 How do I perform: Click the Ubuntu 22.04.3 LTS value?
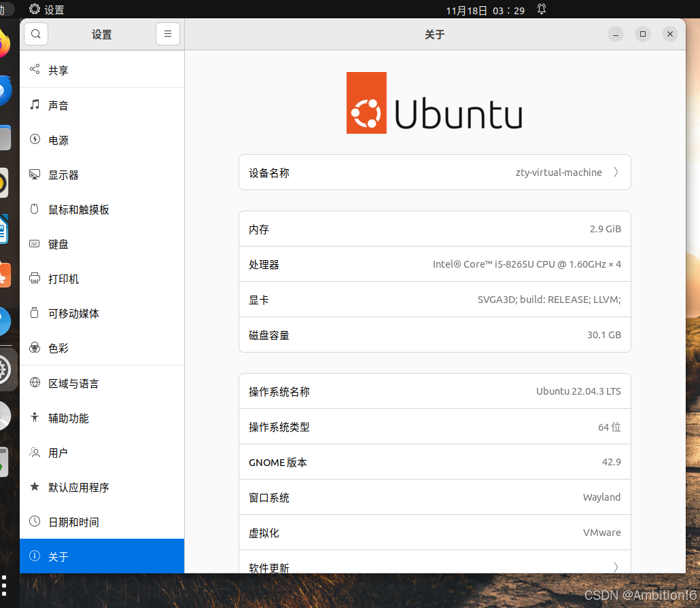pyautogui.click(x=578, y=391)
